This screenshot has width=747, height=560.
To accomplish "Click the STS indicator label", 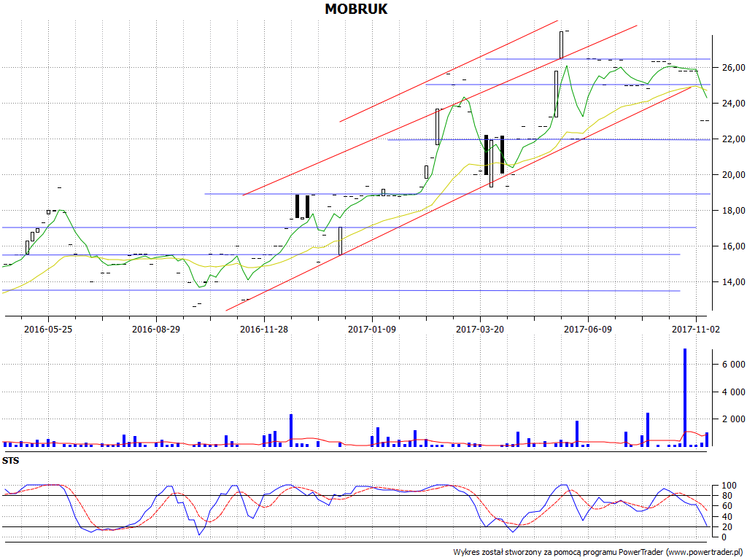I will pyautogui.click(x=10, y=461).
